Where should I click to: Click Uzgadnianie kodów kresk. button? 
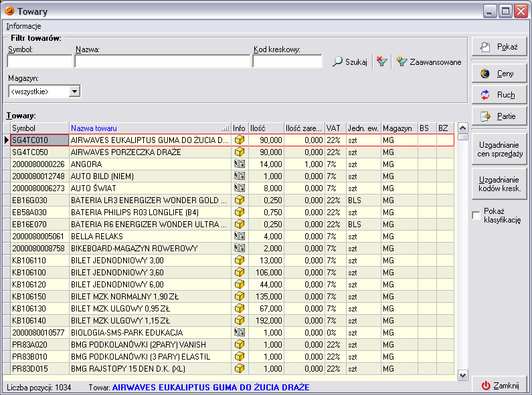click(499, 184)
